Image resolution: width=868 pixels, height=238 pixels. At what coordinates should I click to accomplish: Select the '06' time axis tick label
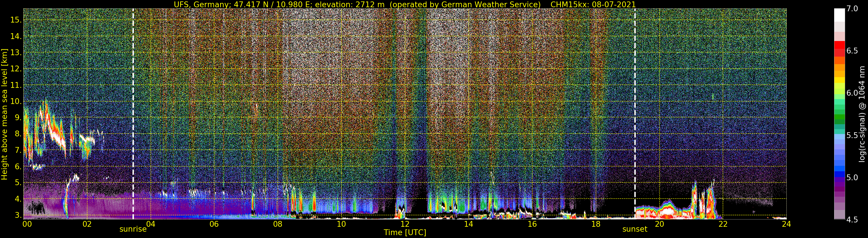(214, 224)
